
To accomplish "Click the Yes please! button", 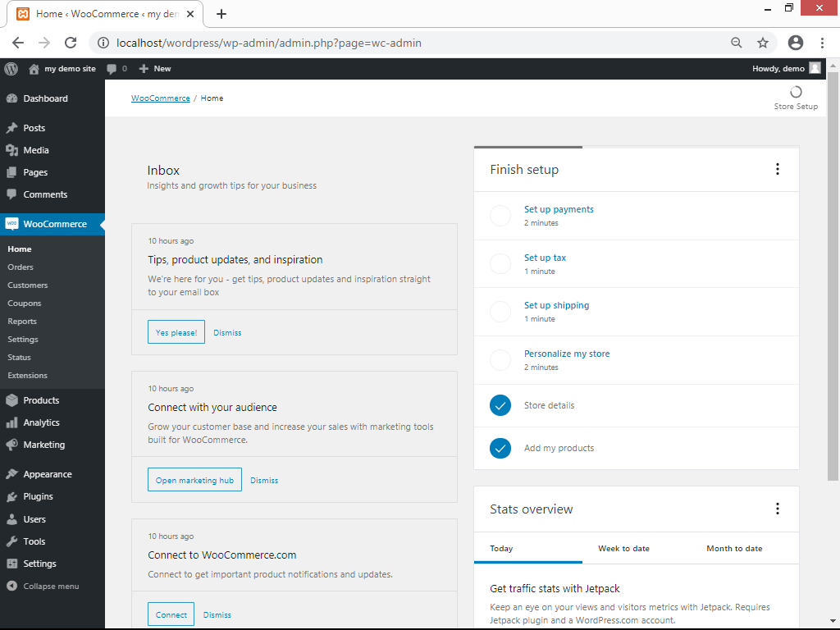I will pyautogui.click(x=176, y=332).
